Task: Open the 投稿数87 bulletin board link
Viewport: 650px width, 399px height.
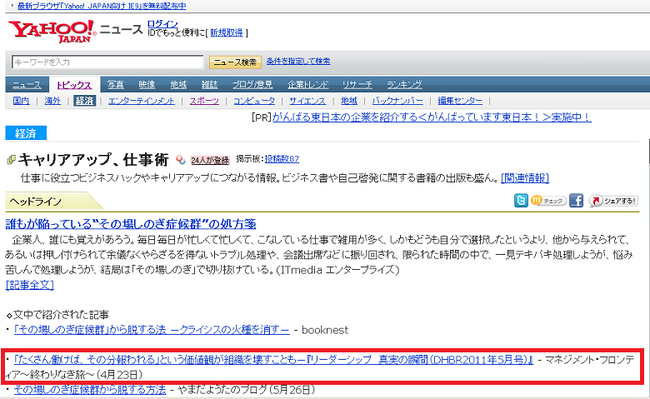Action: click(x=282, y=159)
